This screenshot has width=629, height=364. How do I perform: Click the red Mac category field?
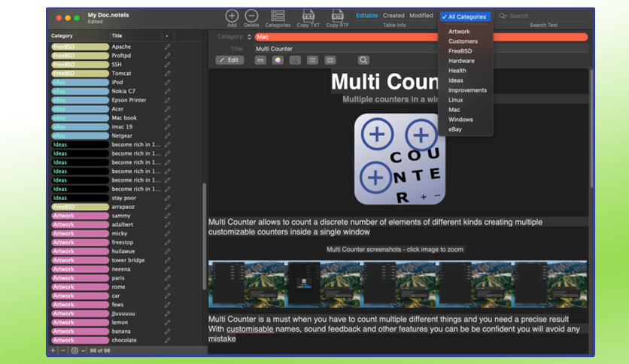421,37
